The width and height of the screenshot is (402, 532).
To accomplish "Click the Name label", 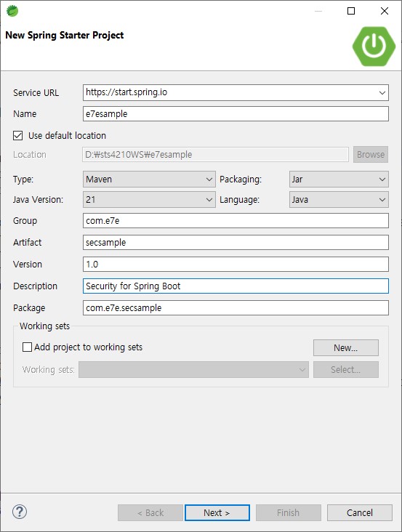I will click(25, 113).
